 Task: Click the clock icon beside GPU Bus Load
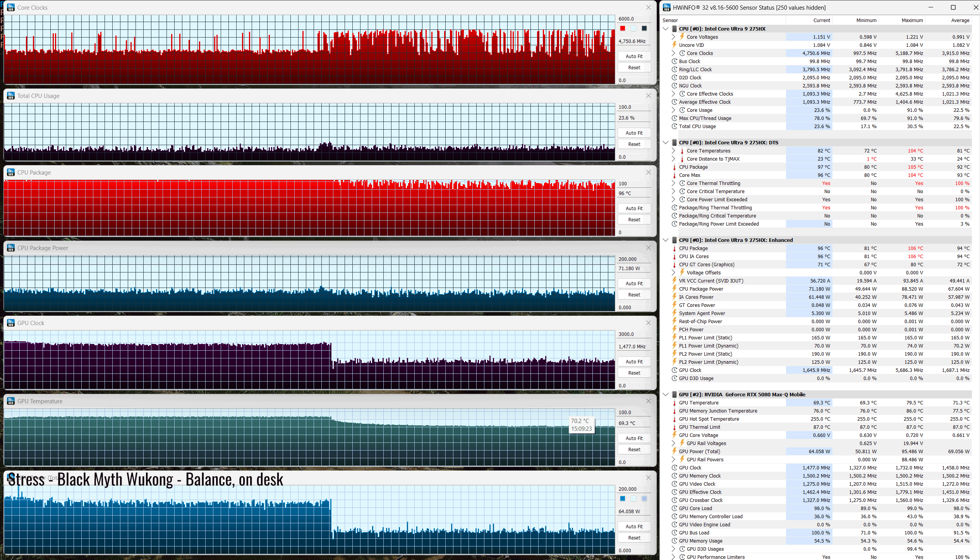pos(674,533)
